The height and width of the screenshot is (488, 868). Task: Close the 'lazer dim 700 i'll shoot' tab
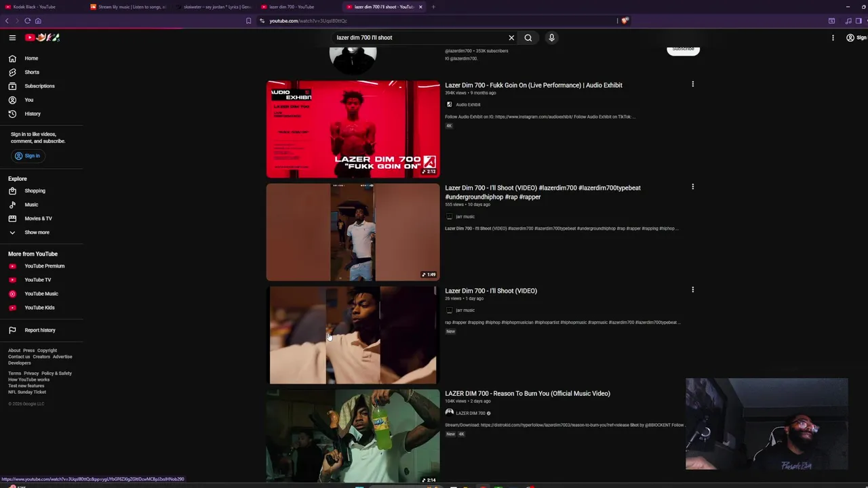pos(420,7)
